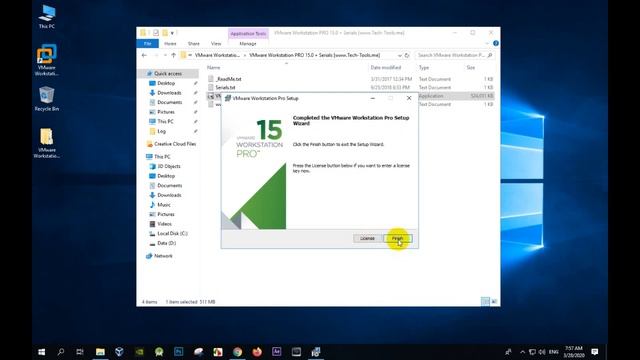Sort by Size column header

[471, 67]
